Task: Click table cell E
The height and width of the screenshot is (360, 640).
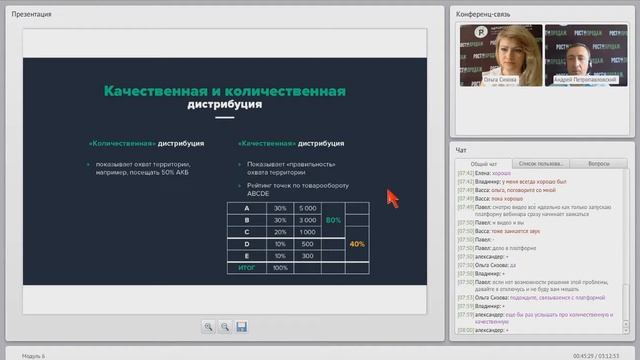Action: coord(247,256)
